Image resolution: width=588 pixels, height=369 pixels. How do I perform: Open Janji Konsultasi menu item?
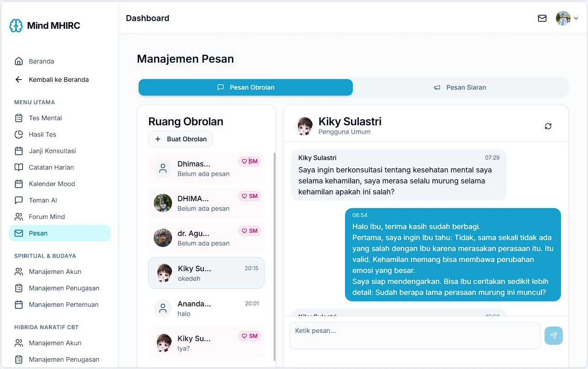(x=59, y=151)
